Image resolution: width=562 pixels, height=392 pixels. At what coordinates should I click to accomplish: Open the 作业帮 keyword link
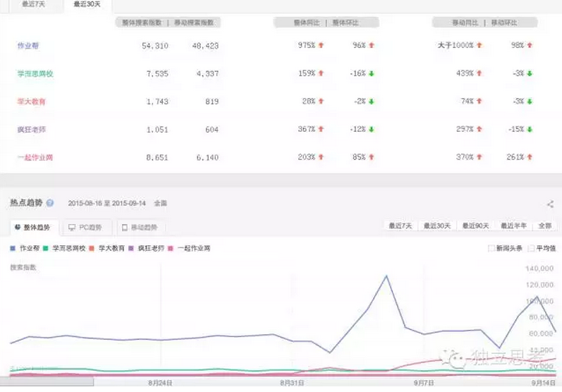28,46
